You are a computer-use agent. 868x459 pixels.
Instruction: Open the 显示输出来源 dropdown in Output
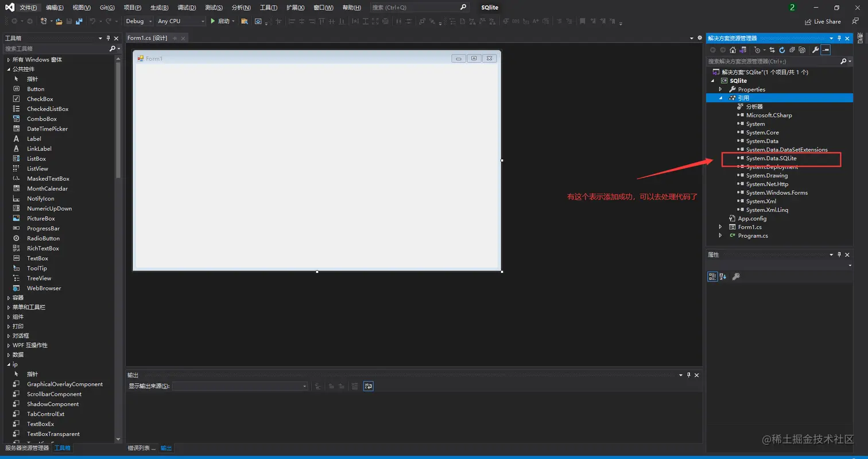point(241,386)
